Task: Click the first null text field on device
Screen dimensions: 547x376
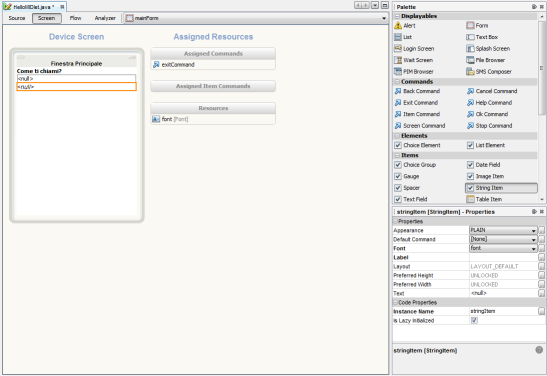Action: pyautogui.click(x=76, y=78)
